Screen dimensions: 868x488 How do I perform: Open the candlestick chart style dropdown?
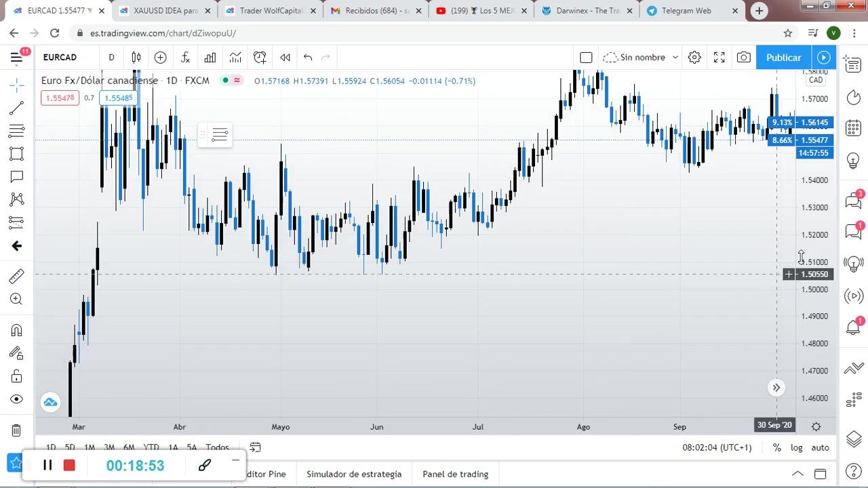coord(136,58)
